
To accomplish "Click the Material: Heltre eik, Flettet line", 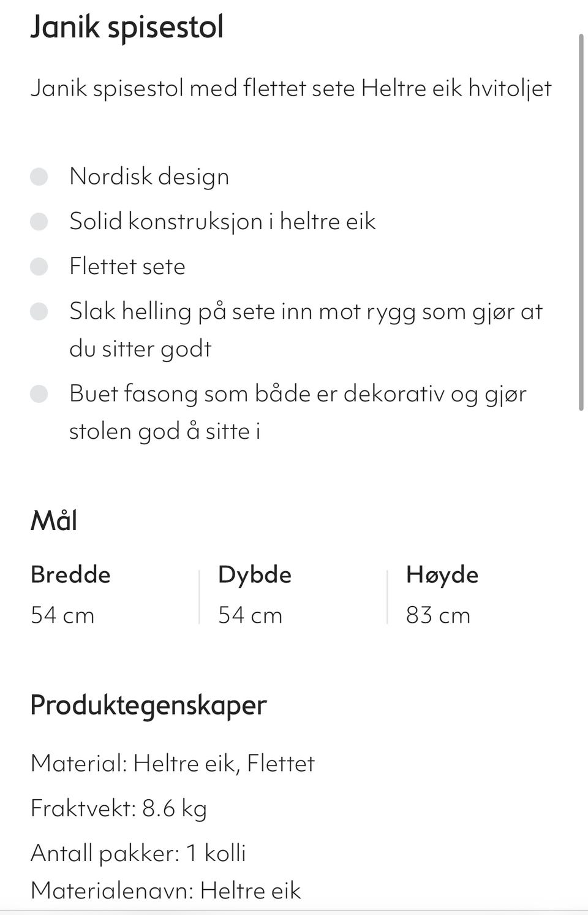I will coord(172,764).
